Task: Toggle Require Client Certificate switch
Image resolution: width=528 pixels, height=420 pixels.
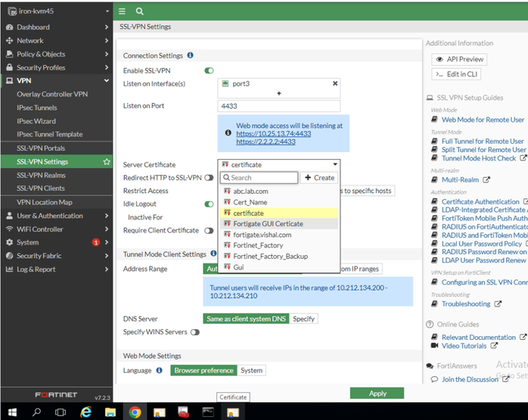Action: pos(209,231)
